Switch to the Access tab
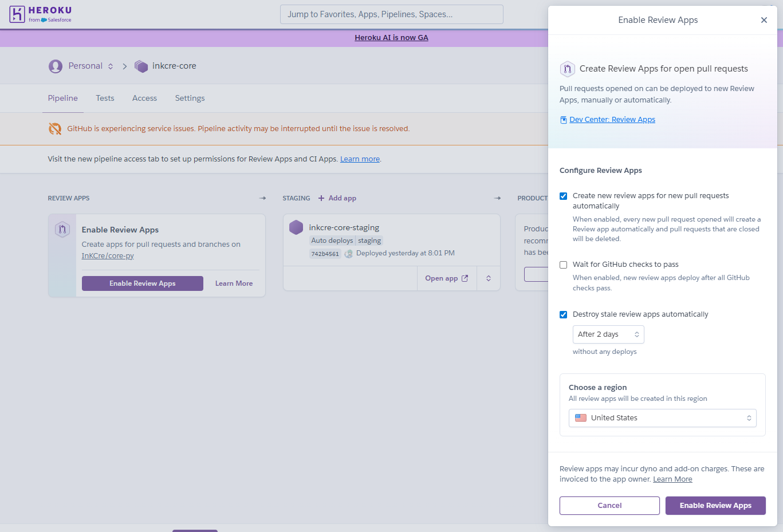 (x=144, y=98)
